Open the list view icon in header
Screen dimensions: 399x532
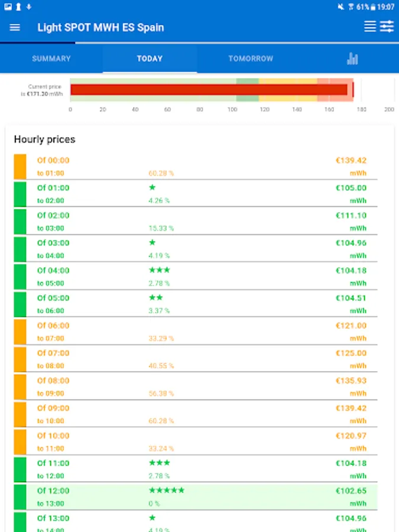[x=370, y=27]
